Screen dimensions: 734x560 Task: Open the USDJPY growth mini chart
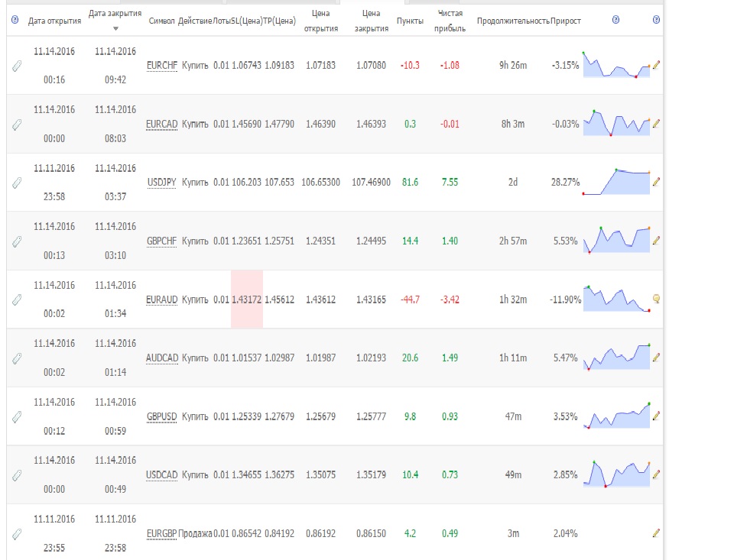click(x=616, y=182)
